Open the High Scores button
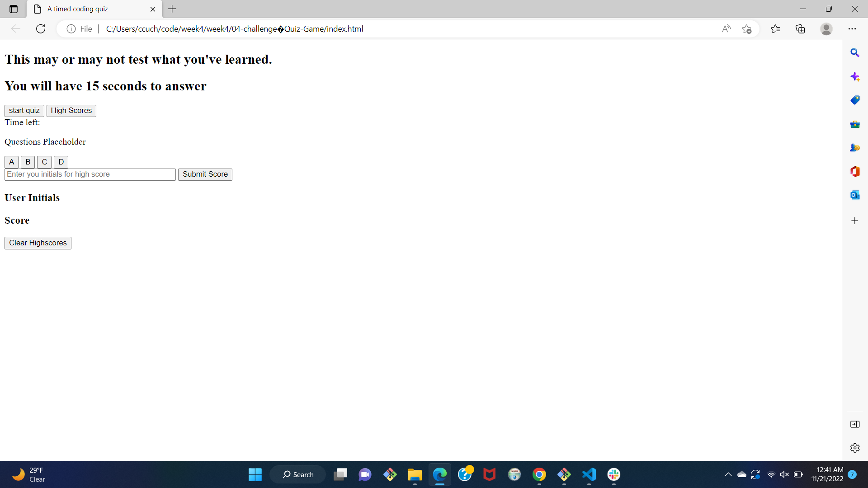 point(71,111)
